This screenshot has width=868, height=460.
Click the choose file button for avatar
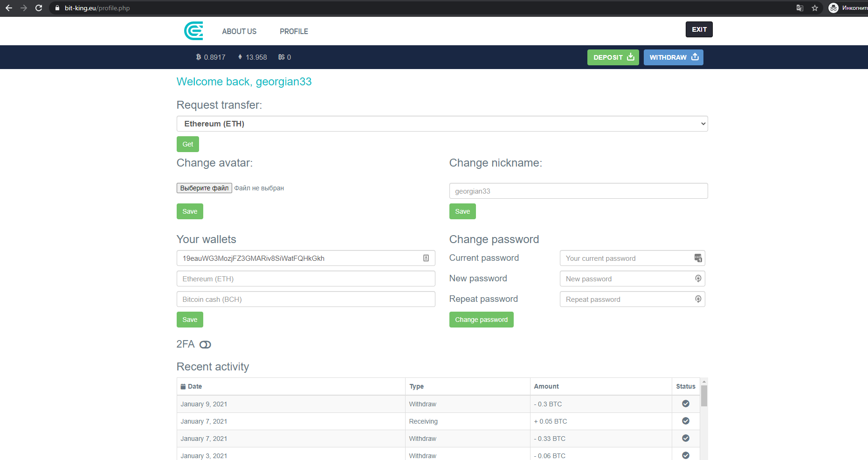(x=204, y=188)
